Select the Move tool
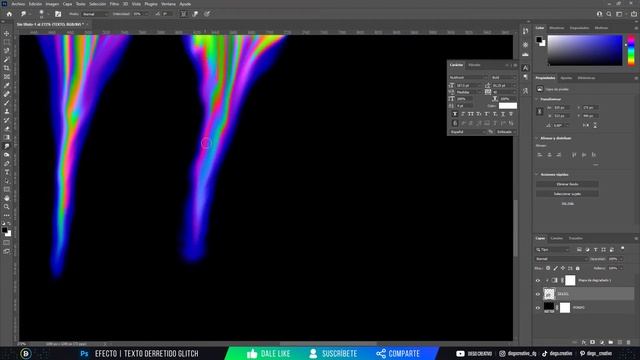Image resolution: width=640 pixels, height=360 pixels. [x=7, y=33]
